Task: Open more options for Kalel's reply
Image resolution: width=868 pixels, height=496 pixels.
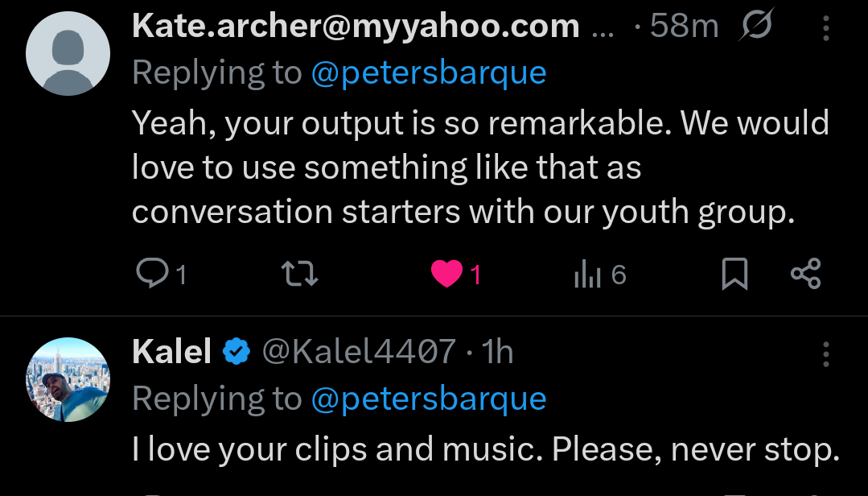Action: click(x=825, y=353)
